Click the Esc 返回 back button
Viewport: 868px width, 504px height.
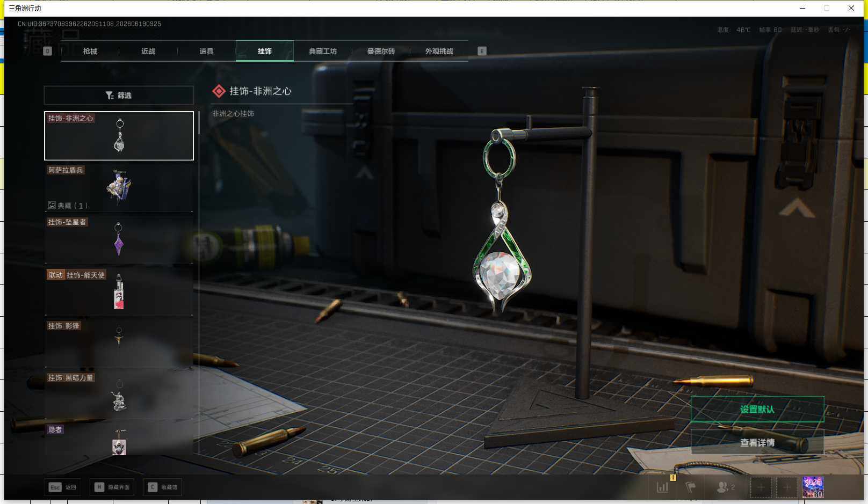click(62, 487)
